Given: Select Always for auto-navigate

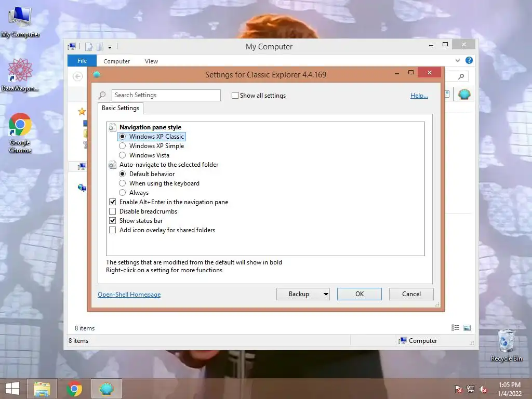Looking at the screenshot, I should (x=123, y=192).
